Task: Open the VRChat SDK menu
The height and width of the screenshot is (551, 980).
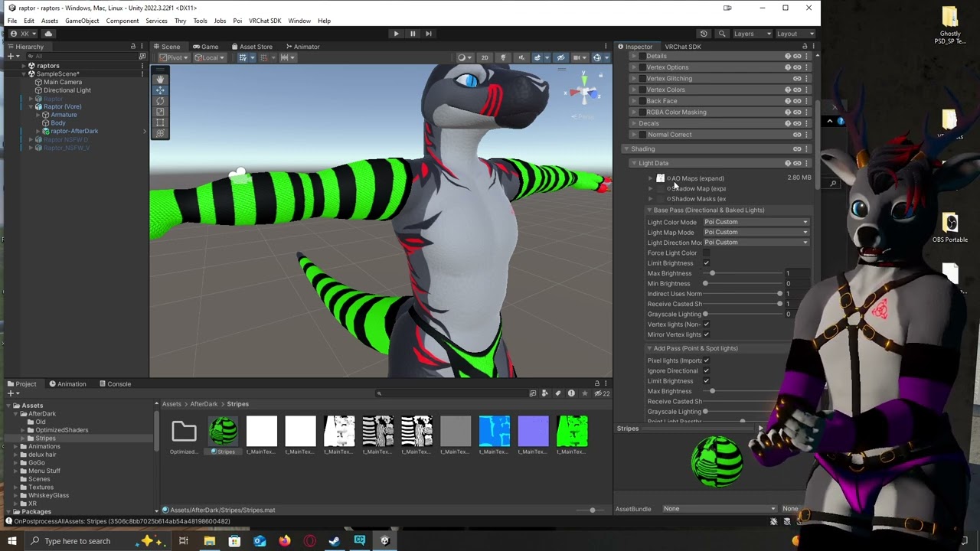Action: tap(264, 21)
